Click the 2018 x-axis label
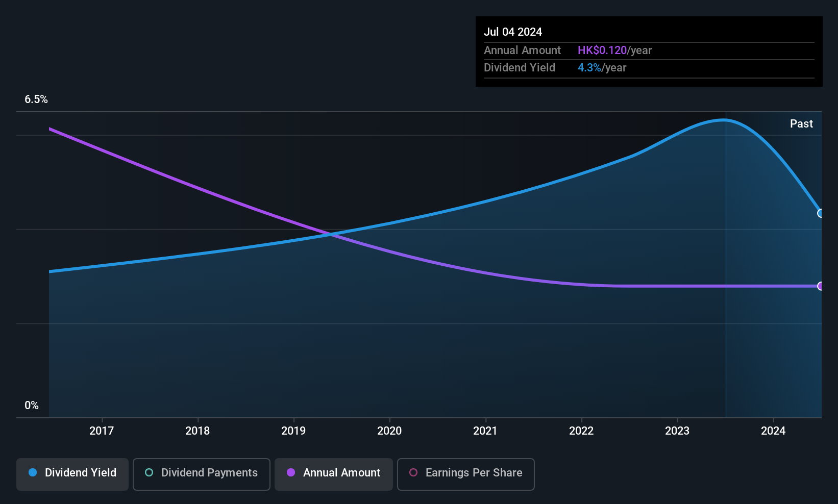838x504 pixels. (x=198, y=431)
